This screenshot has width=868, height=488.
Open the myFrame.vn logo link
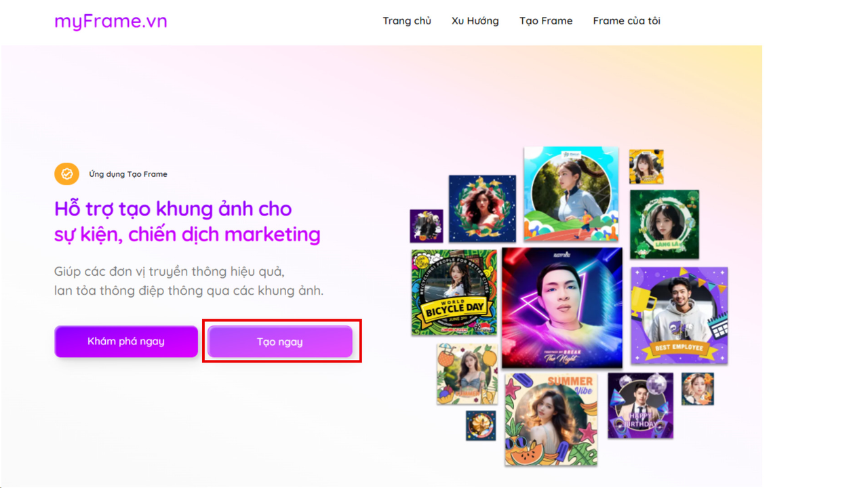[111, 21]
